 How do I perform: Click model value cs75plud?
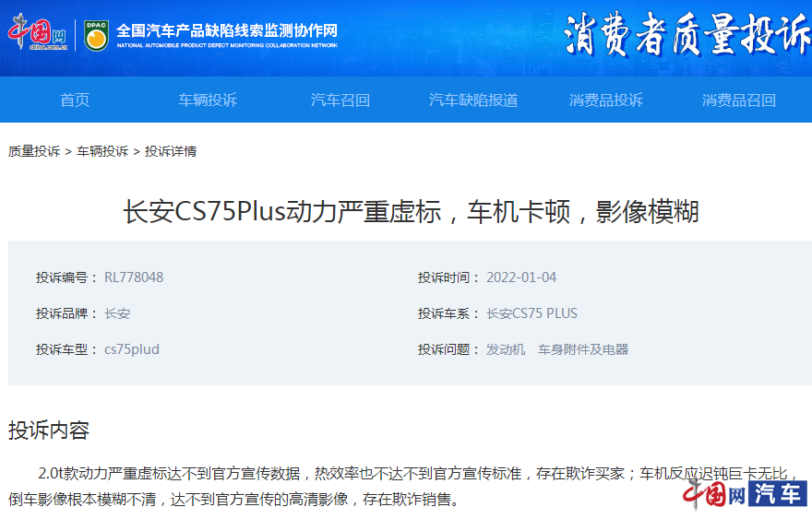(x=132, y=349)
